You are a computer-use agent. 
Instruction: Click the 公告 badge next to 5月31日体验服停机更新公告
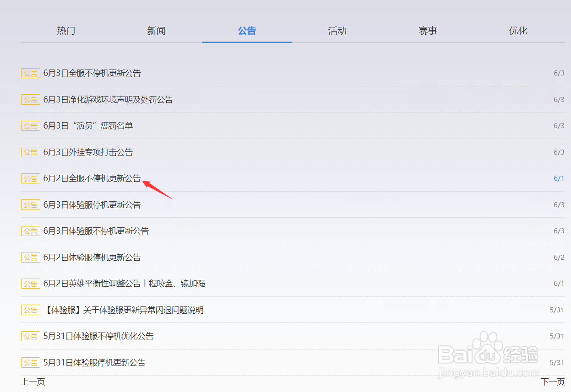point(30,362)
